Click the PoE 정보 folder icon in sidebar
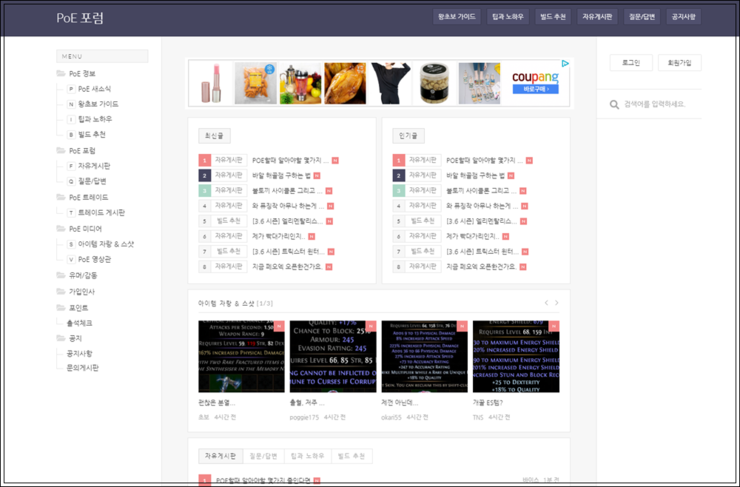 point(61,74)
